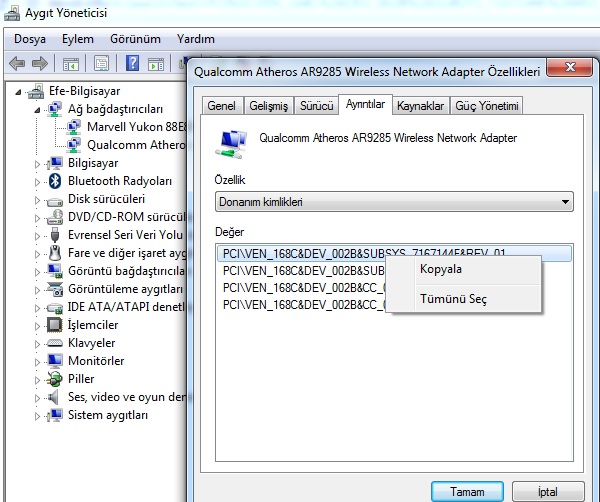The height and width of the screenshot is (502, 600).
Task: Click the Klavyeler keyboard icon
Action: coord(55,343)
